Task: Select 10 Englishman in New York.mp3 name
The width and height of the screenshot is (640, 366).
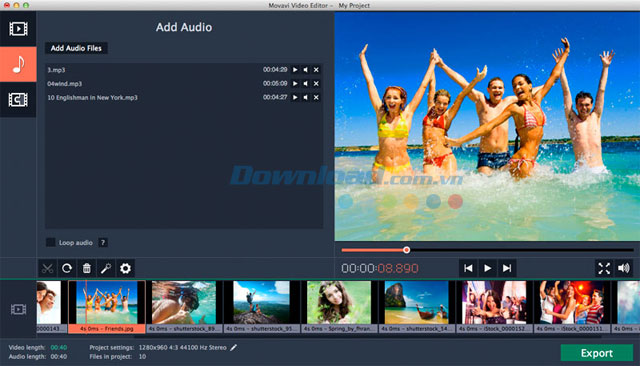Action: click(92, 98)
